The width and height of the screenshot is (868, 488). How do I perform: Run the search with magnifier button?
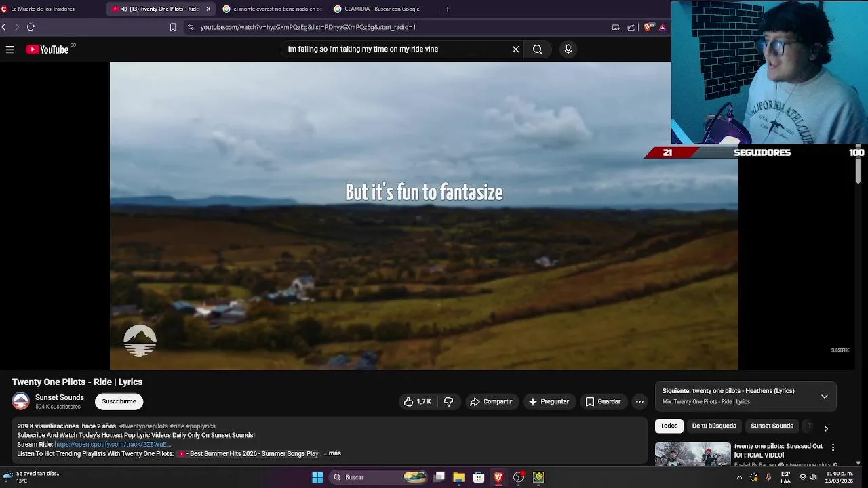tap(537, 49)
